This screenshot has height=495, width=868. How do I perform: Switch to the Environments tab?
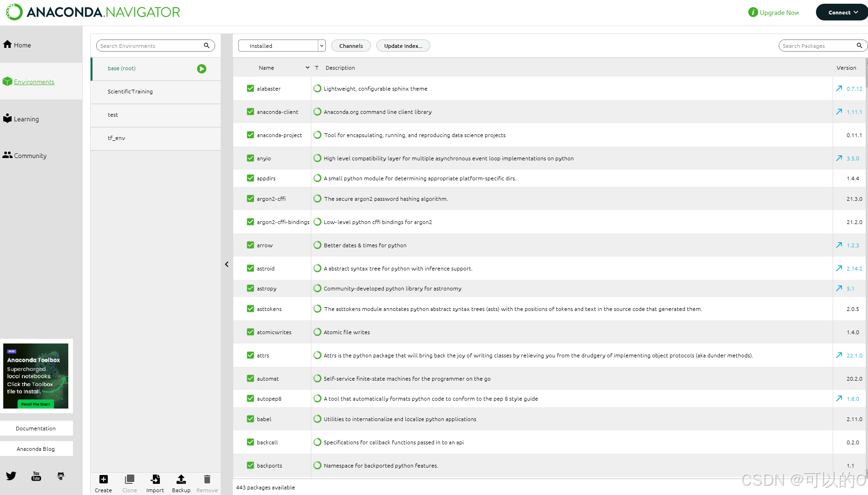[41, 81]
